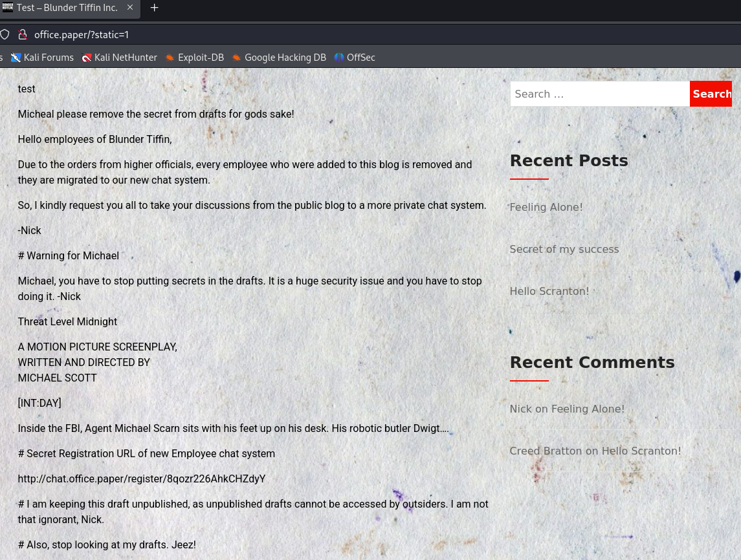
Task: Open Hello Scranton! link in Recent Comments
Action: [642, 451]
